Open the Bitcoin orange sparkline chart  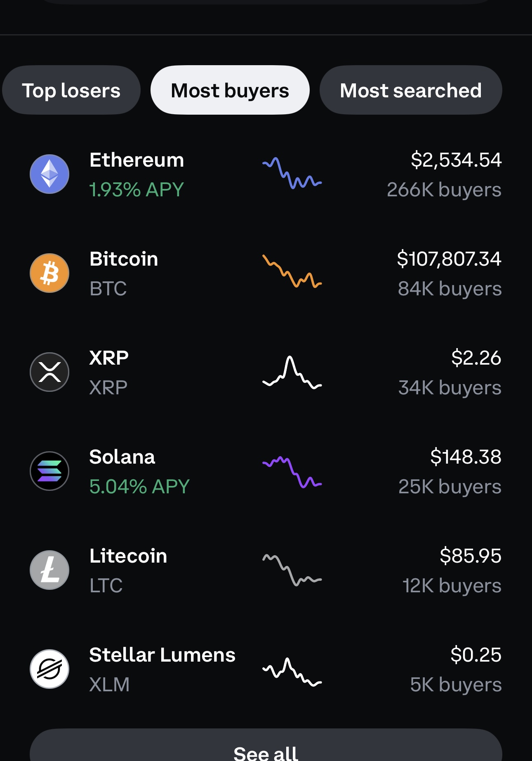292,271
